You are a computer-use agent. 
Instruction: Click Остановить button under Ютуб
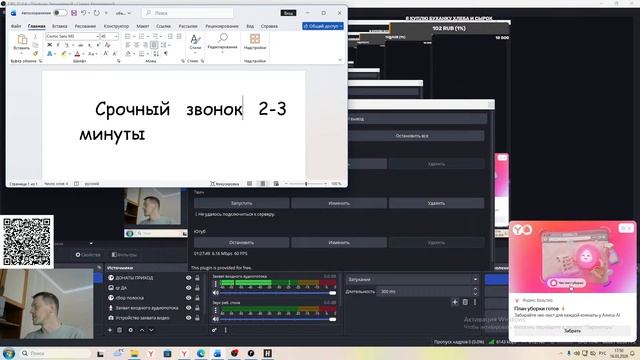(241, 242)
